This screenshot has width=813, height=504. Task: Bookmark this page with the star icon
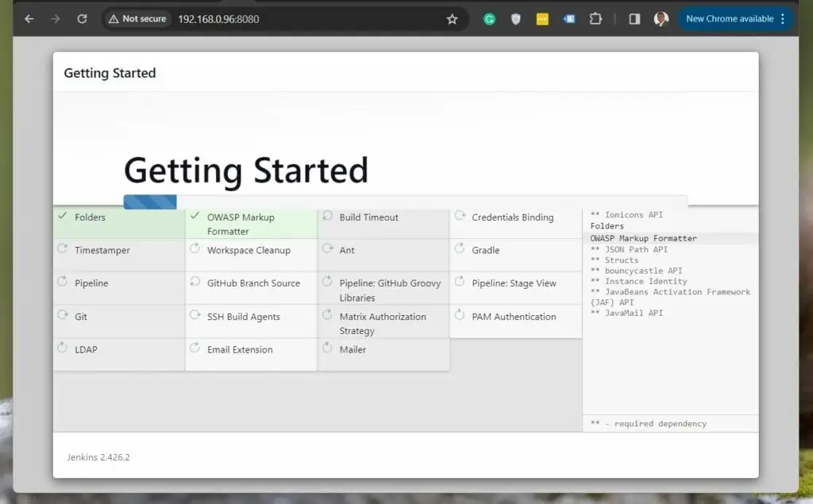452,19
